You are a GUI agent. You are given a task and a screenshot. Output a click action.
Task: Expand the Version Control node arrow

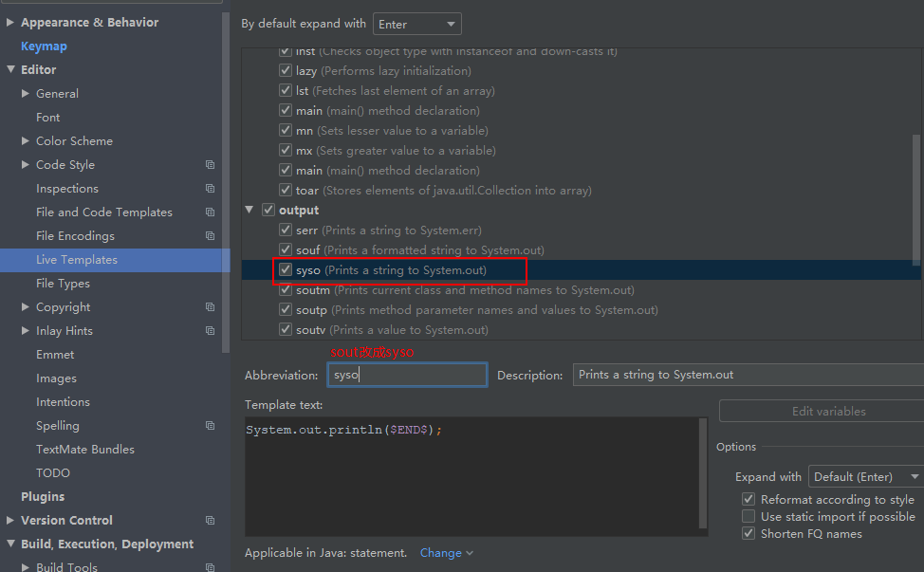(x=10, y=520)
